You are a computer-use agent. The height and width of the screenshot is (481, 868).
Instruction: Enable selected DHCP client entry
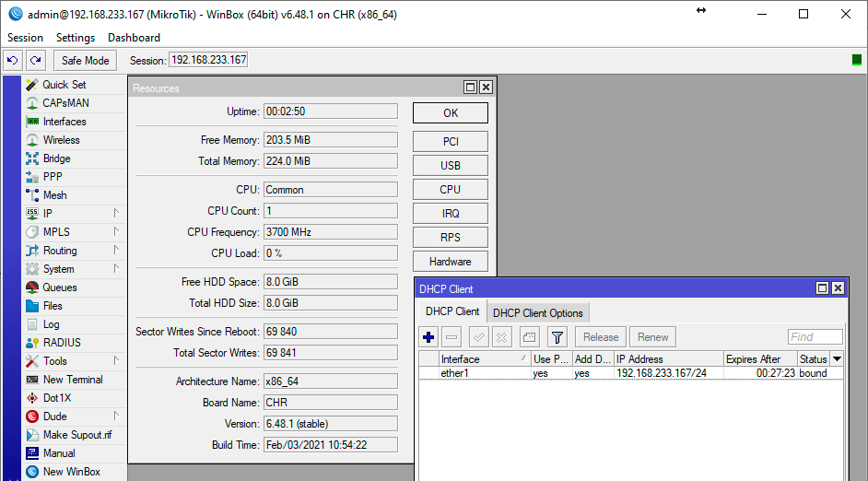click(479, 337)
